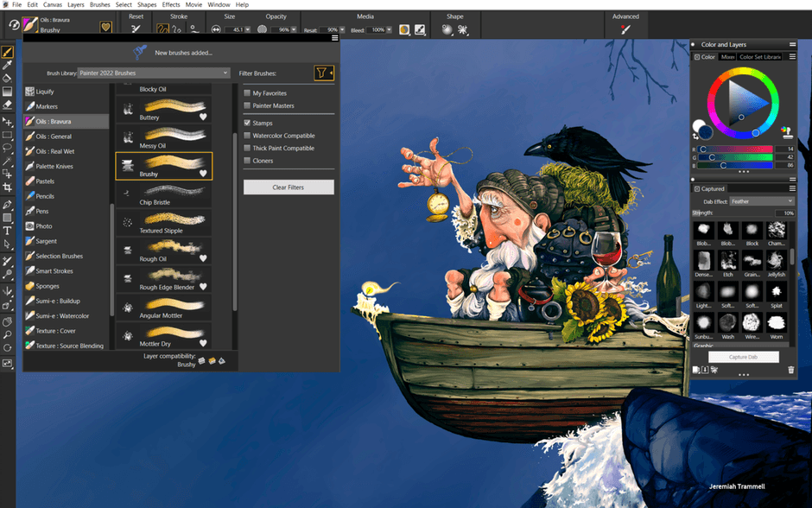Viewport: 812px width, 508px height.
Task: Click the Capture Dab button
Action: click(x=743, y=357)
